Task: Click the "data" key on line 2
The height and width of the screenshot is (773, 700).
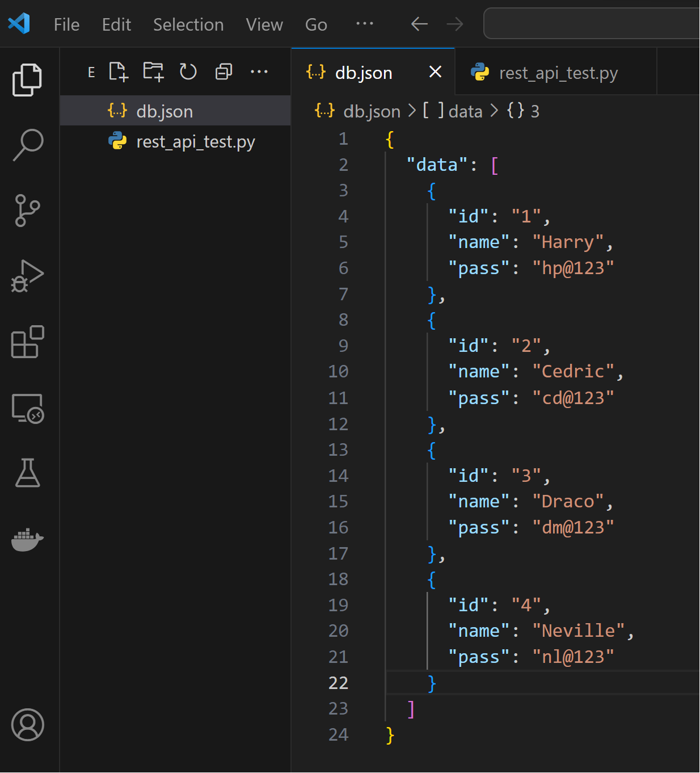Action: [x=437, y=165]
